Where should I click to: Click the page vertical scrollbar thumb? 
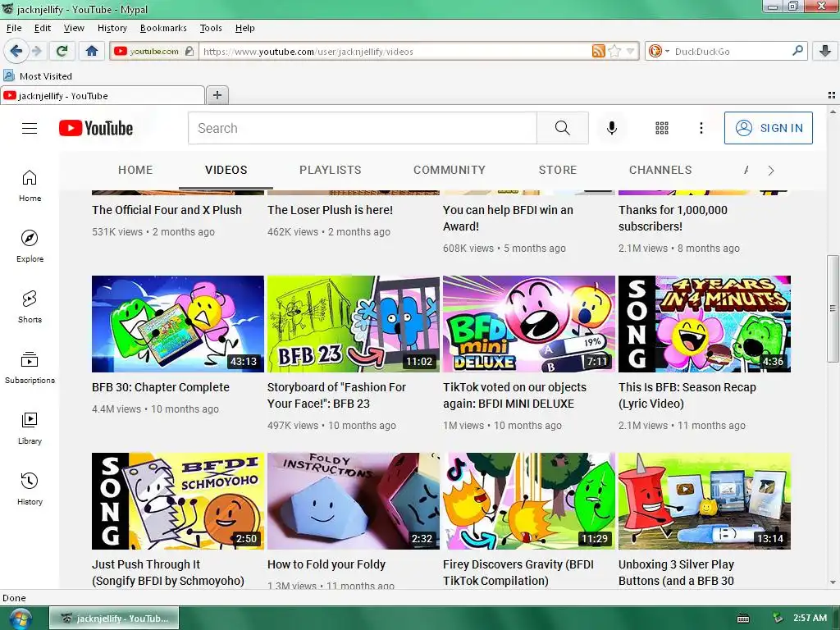point(832,308)
